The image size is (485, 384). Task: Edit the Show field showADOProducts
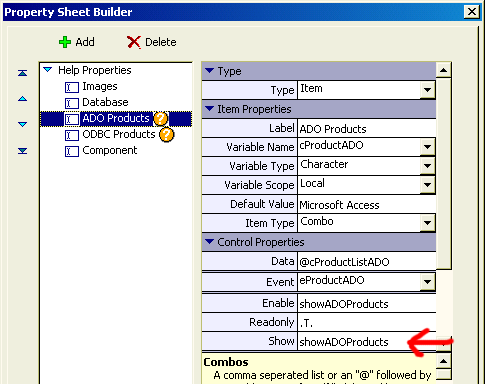[367, 341]
